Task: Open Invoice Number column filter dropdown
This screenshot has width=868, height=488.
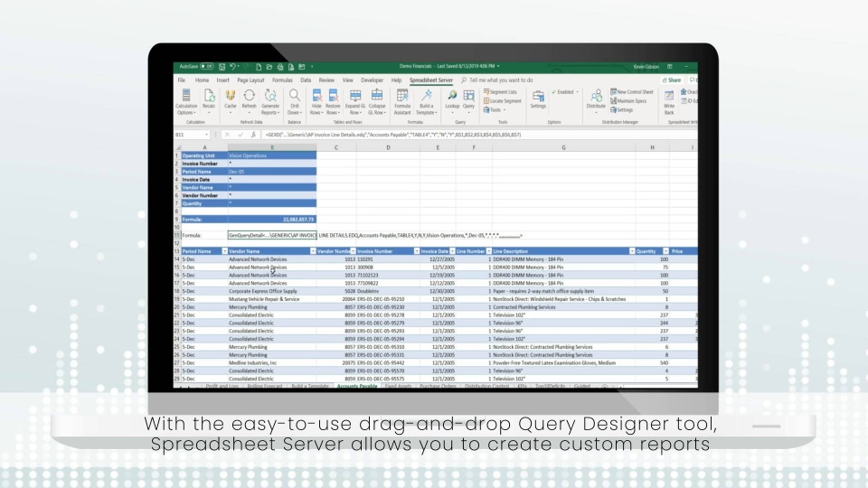Action: point(416,251)
